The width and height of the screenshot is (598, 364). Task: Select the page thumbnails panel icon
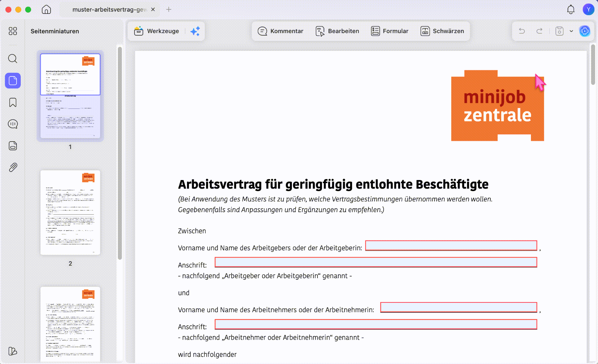click(x=13, y=81)
